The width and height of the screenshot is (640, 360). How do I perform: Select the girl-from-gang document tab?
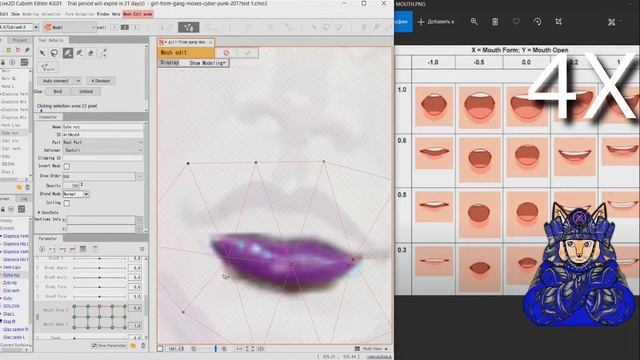187,42
